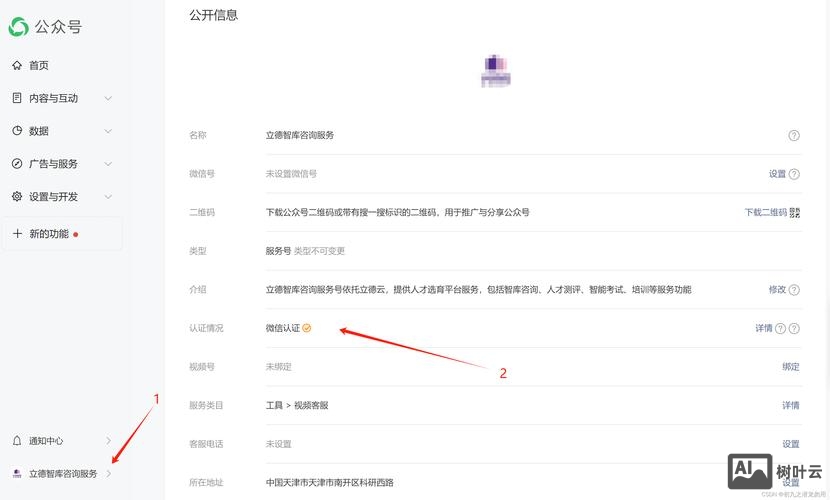
Task: Click the 微信认证 status text
Action: [x=283, y=328]
